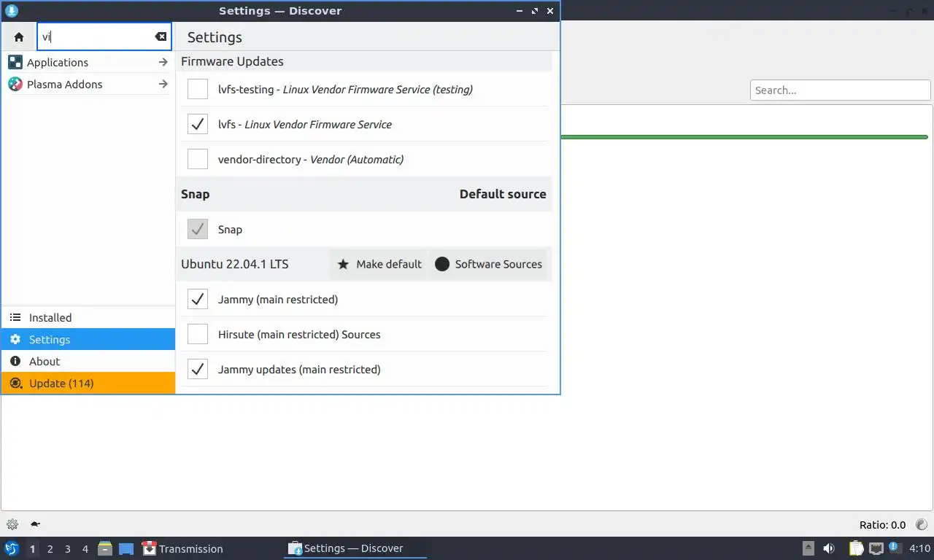Click the Update icon in the orange row
Image resolution: width=934 pixels, height=560 pixels.
click(x=15, y=384)
